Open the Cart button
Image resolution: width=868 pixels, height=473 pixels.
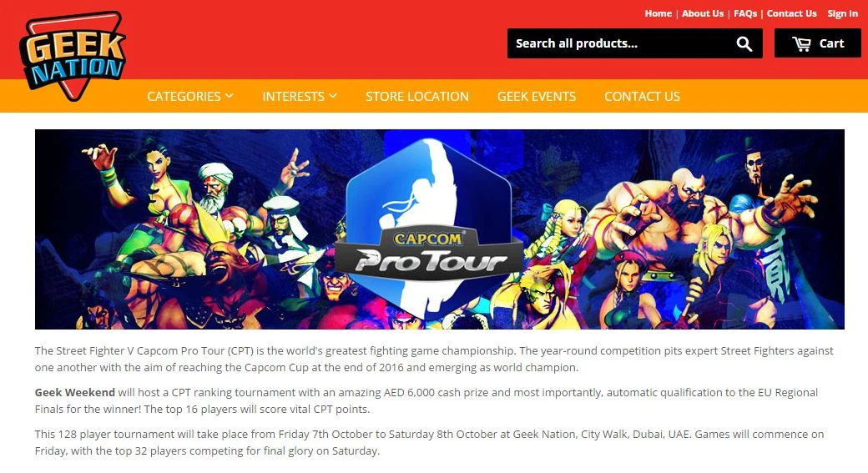click(818, 43)
